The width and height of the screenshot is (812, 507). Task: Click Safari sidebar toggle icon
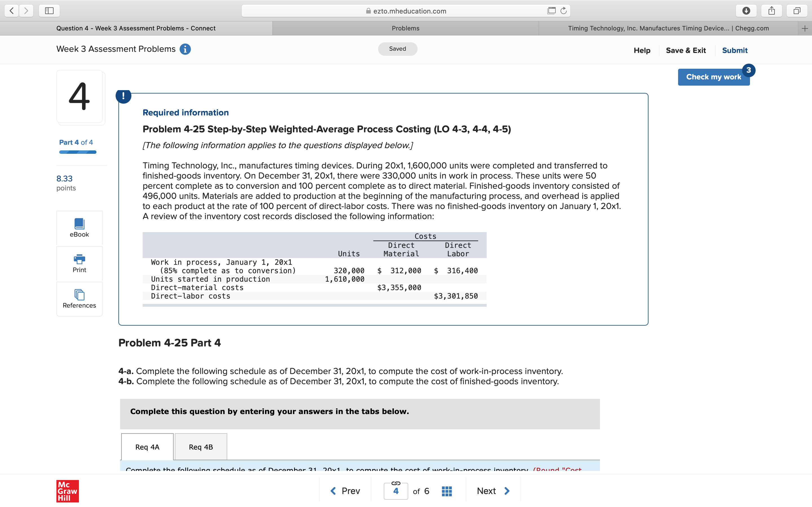point(49,11)
